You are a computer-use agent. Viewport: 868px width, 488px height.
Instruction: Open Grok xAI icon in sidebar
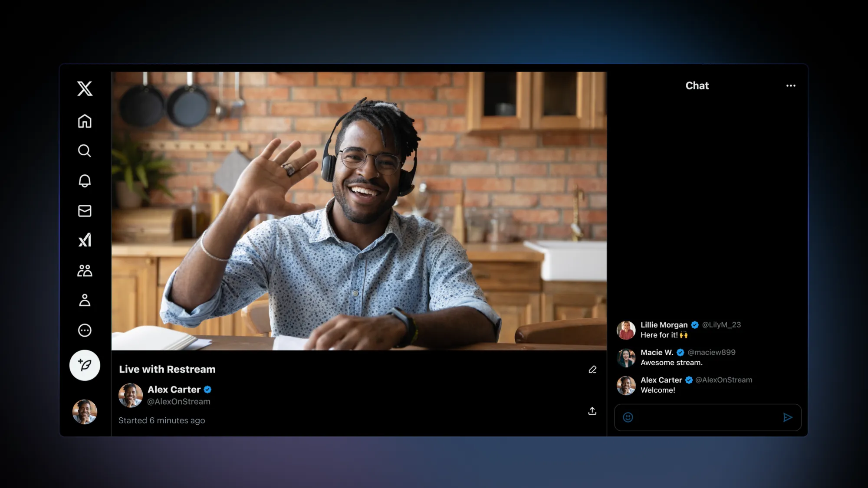click(x=85, y=240)
